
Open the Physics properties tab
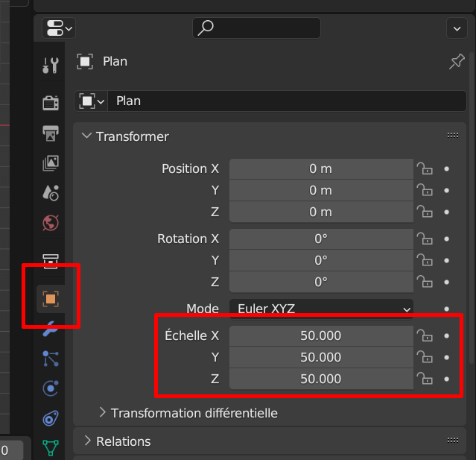point(51,388)
